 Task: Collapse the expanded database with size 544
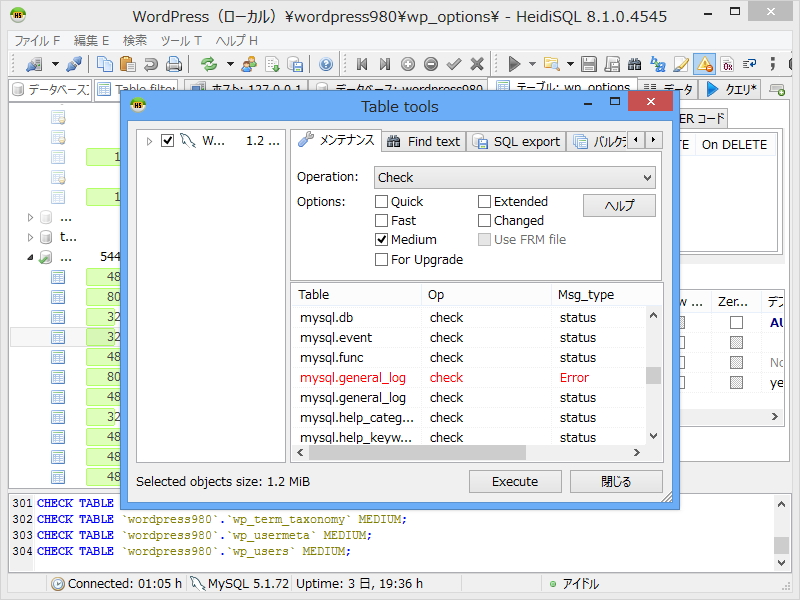30,257
